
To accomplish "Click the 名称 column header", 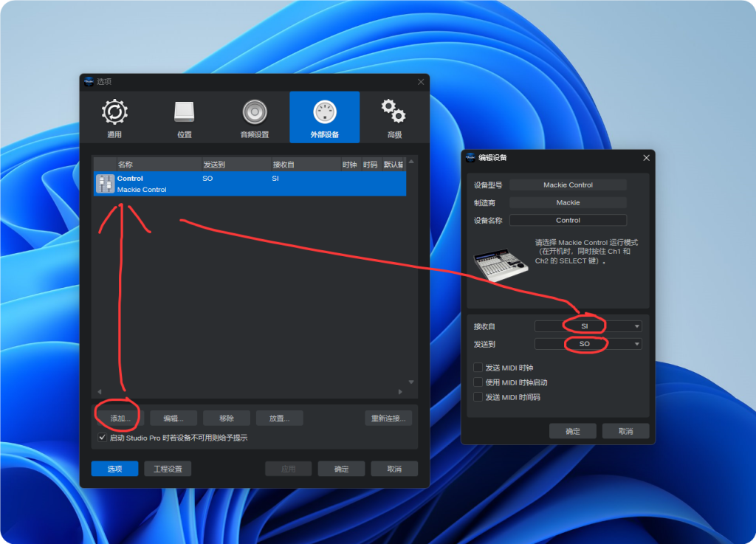I will tap(159, 165).
